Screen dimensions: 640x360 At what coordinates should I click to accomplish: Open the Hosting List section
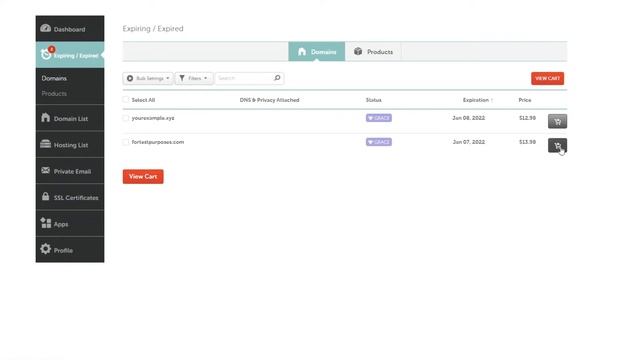tap(70, 144)
